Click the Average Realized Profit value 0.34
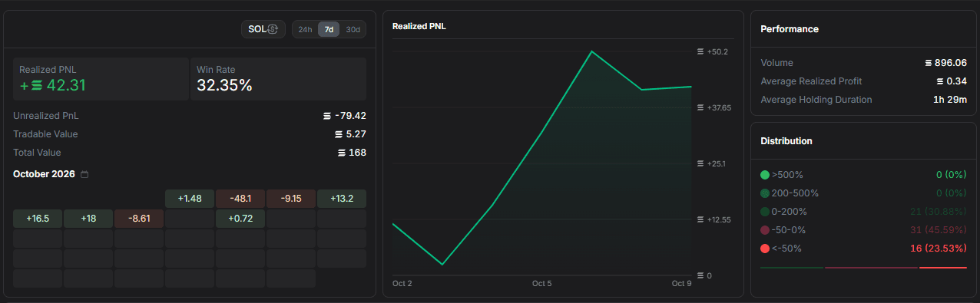The height and width of the screenshot is (303, 980). [x=957, y=81]
